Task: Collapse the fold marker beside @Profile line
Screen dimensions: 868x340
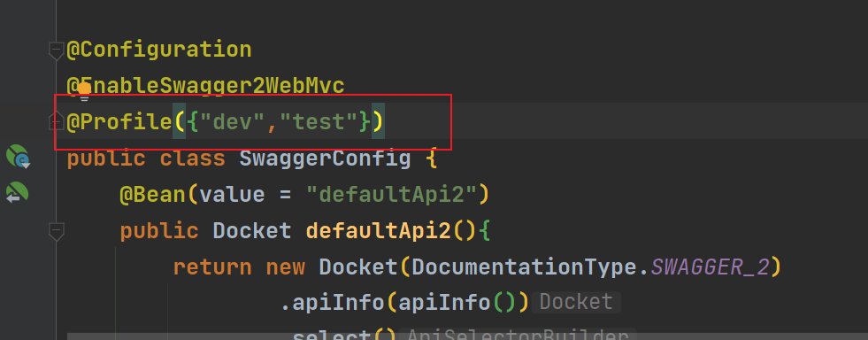Action: tap(57, 120)
